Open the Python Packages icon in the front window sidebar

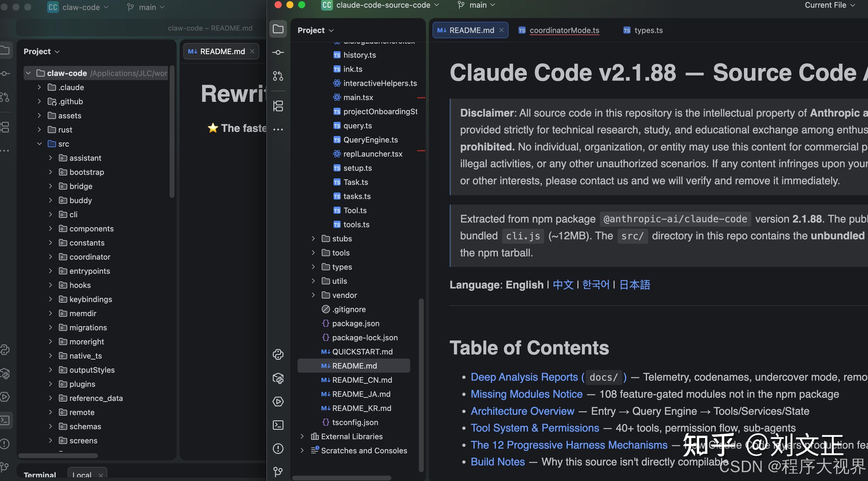(278, 378)
